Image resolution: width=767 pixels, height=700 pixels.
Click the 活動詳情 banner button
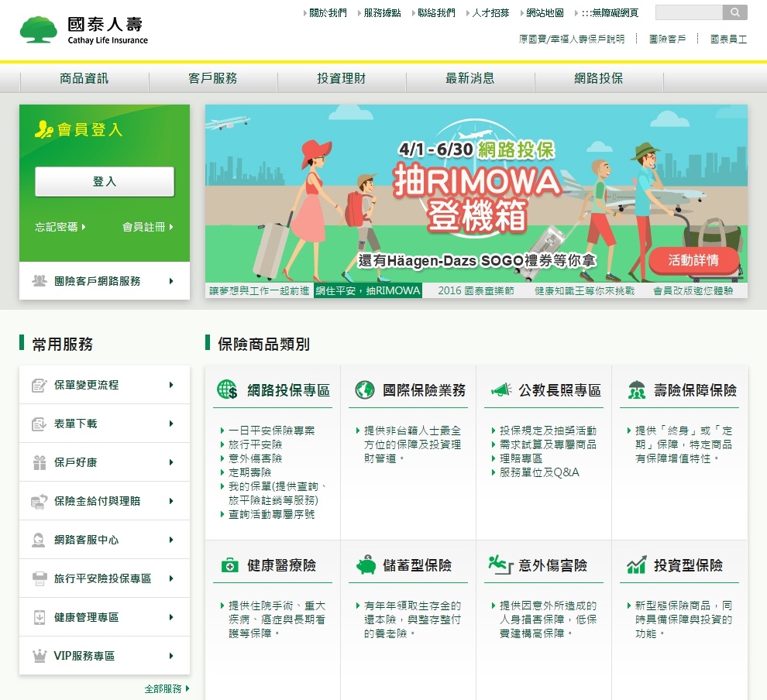(693, 260)
